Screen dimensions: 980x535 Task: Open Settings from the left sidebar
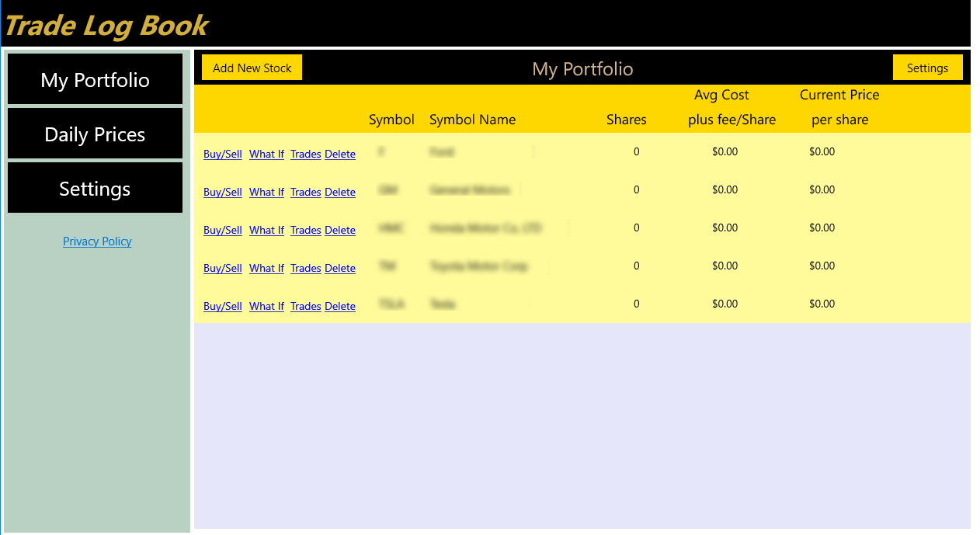coord(95,188)
